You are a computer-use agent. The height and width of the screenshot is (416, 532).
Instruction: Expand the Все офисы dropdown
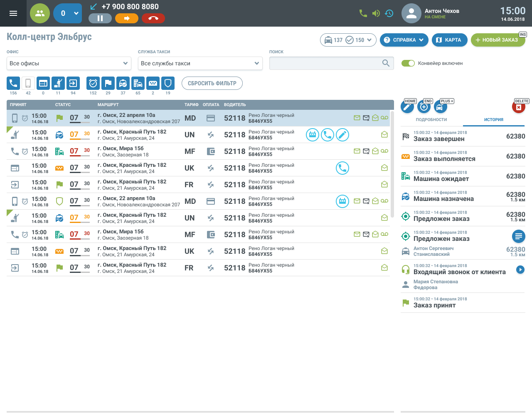[x=69, y=63]
